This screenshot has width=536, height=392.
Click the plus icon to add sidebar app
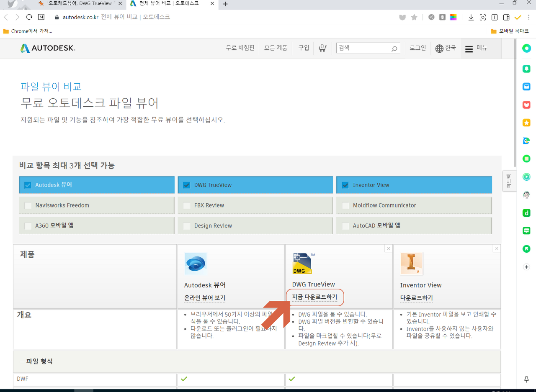pyautogui.click(x=527, y=267)
